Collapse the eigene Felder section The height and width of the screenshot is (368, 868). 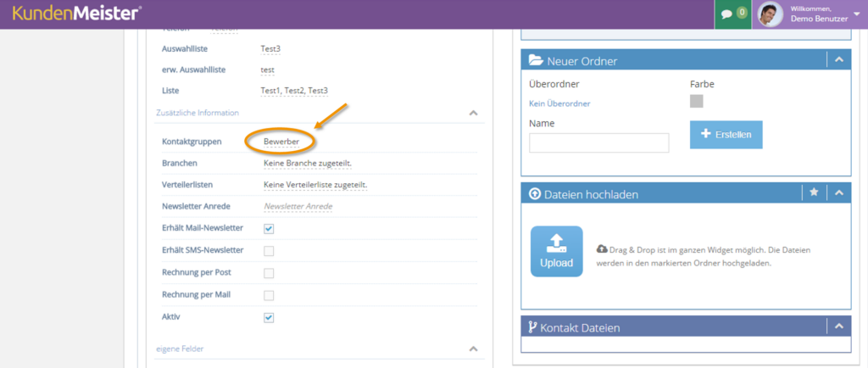[x=473, y=349]
